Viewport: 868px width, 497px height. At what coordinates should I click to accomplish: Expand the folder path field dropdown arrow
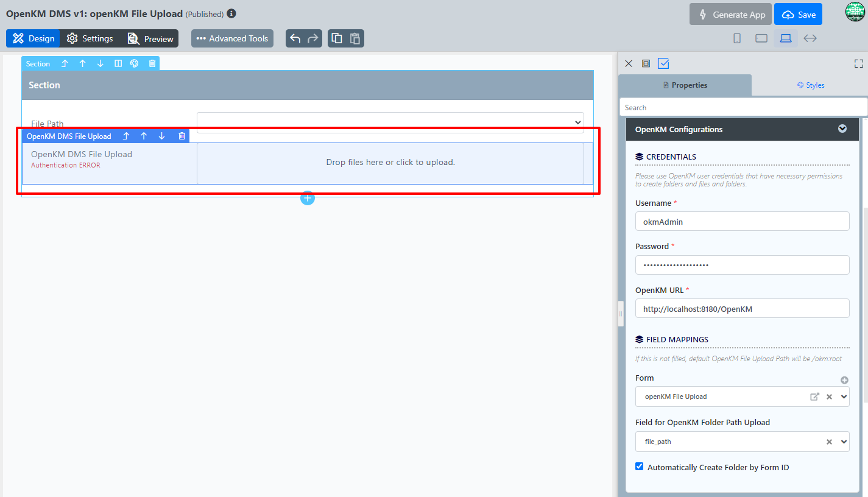[844, 442]
